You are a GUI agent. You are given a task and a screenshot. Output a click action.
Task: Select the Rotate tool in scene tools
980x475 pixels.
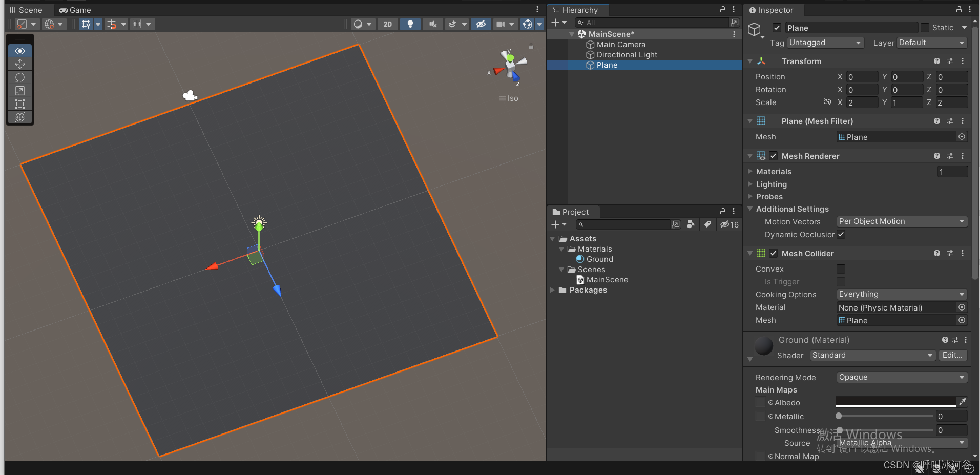pos(20,77)
